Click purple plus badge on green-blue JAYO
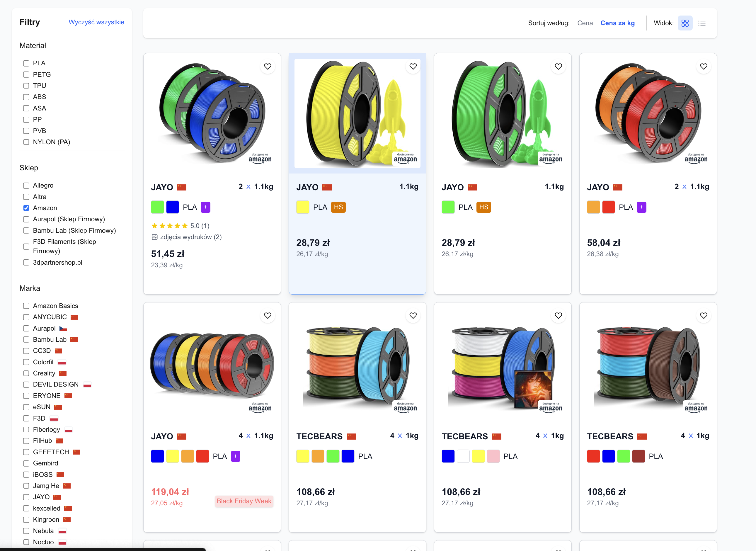 [205, 207]
